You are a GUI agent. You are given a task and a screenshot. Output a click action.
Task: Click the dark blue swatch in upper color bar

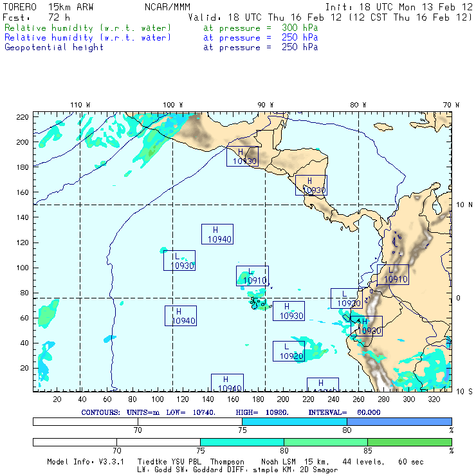399,421
